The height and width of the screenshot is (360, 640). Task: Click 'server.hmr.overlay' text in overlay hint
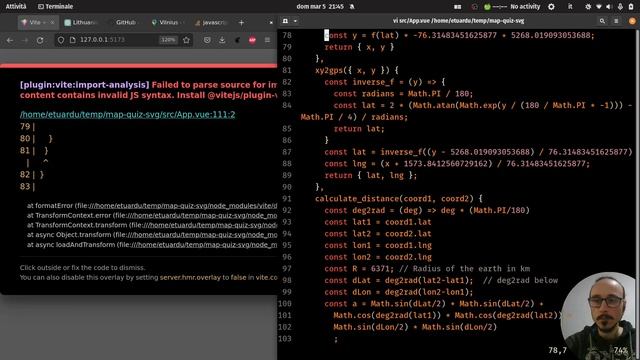190,278
